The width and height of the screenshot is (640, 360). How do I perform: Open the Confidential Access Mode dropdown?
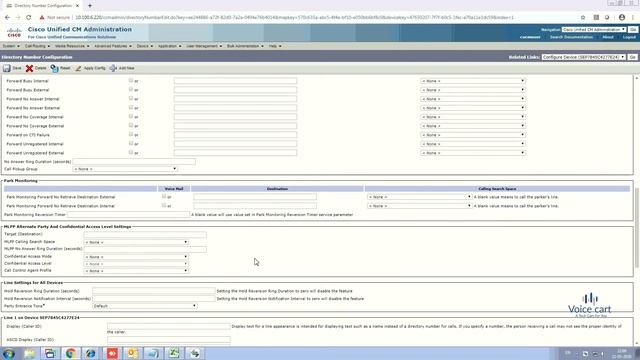(136, 257)
